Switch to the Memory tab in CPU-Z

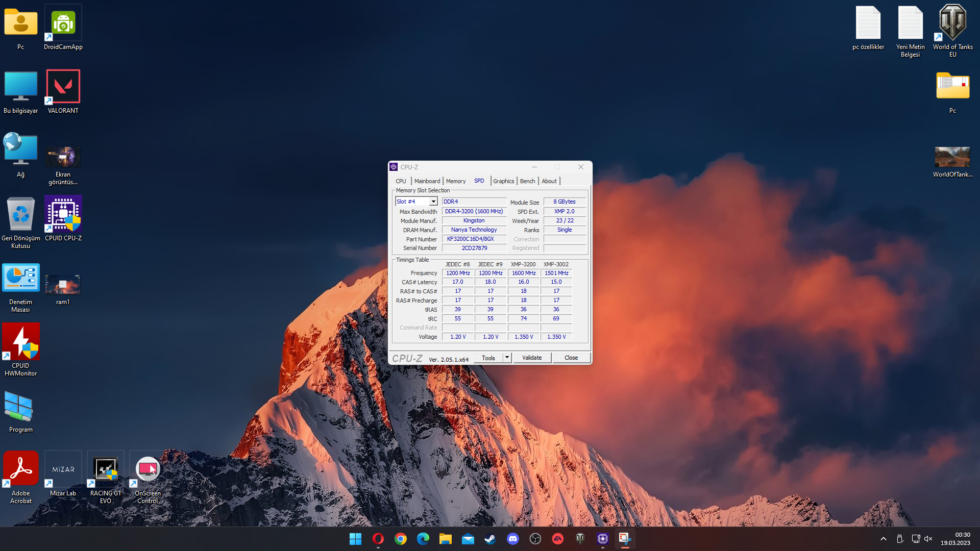[x=455, y=181]
